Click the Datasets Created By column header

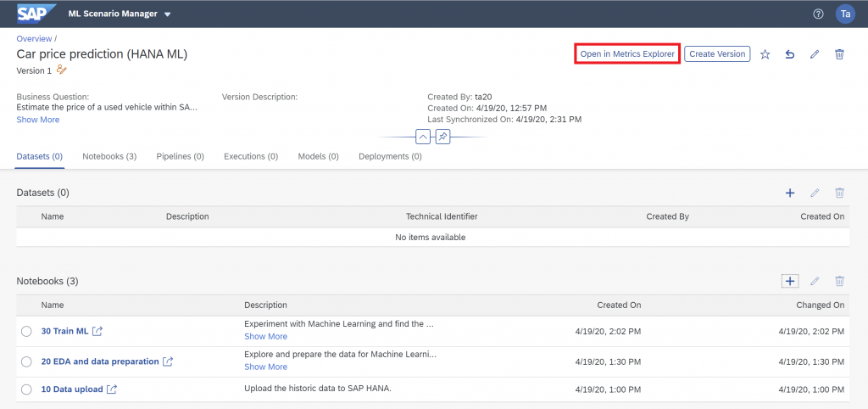click(668, 216)
